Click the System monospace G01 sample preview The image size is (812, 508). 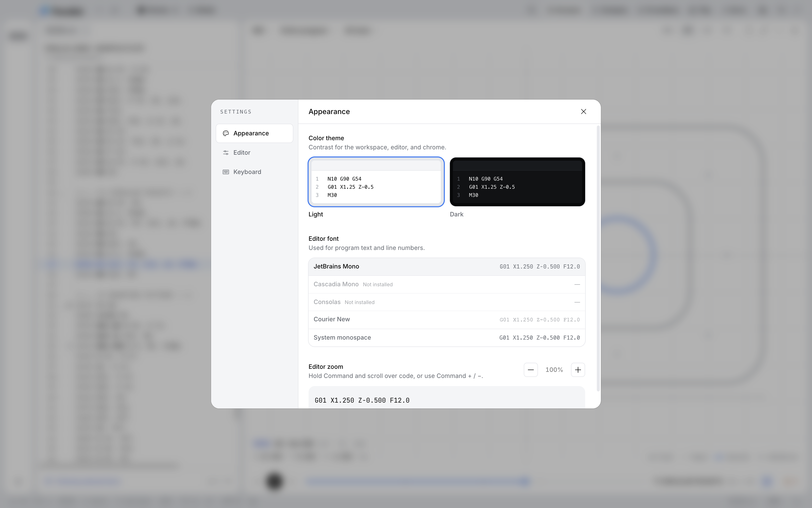coord(539,338)
